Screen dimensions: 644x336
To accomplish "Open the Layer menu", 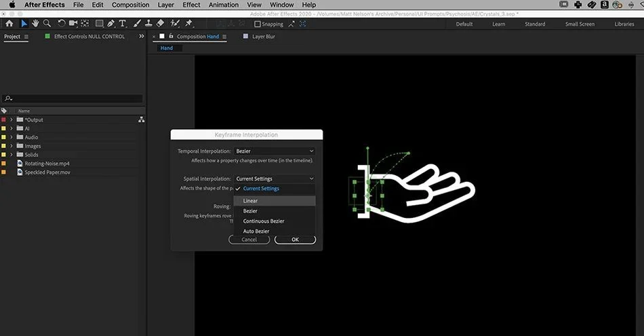I will pos(166,5).
